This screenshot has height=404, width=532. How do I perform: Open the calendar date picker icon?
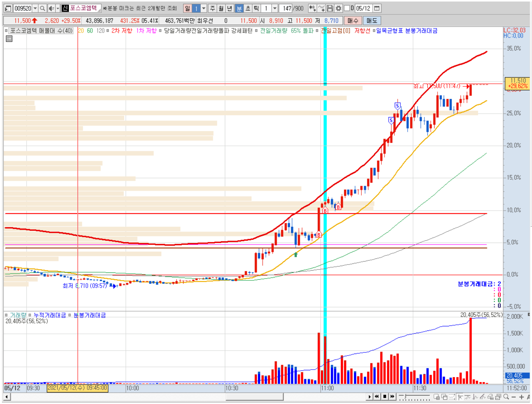point(377,8)
